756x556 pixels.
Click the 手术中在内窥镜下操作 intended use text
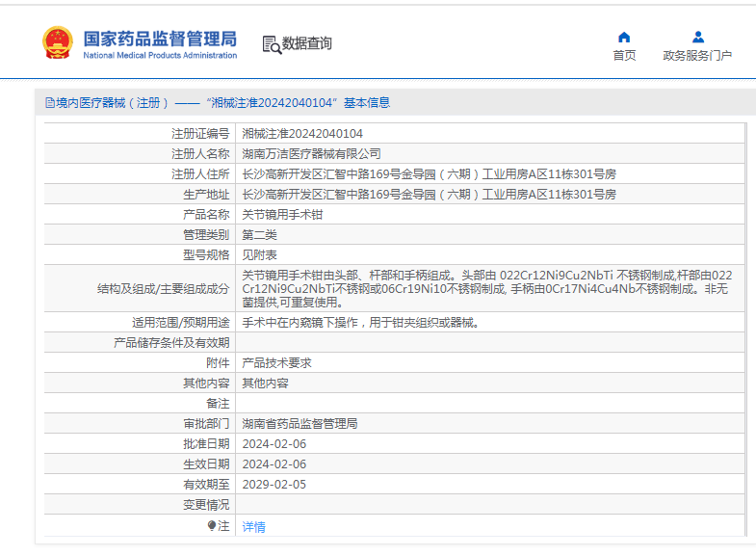(x=361, y=323)
